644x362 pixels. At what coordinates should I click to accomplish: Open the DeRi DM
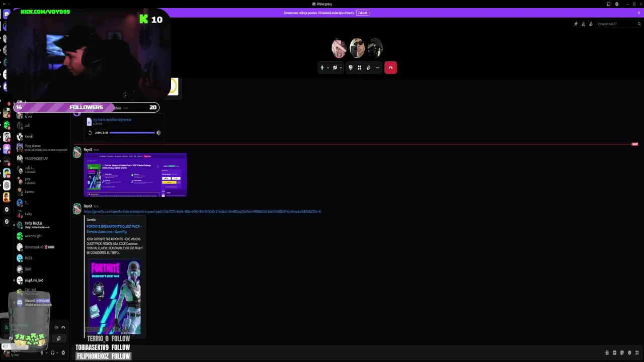[x=41, y=269]
